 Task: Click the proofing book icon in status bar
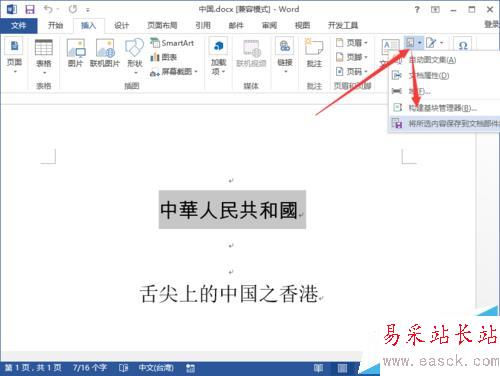click(123, 368)
